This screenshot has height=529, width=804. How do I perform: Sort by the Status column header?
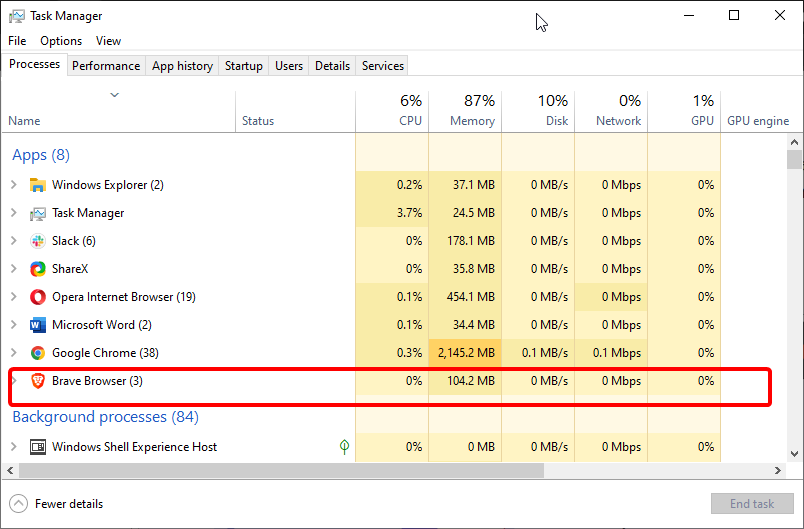point(258,121)
